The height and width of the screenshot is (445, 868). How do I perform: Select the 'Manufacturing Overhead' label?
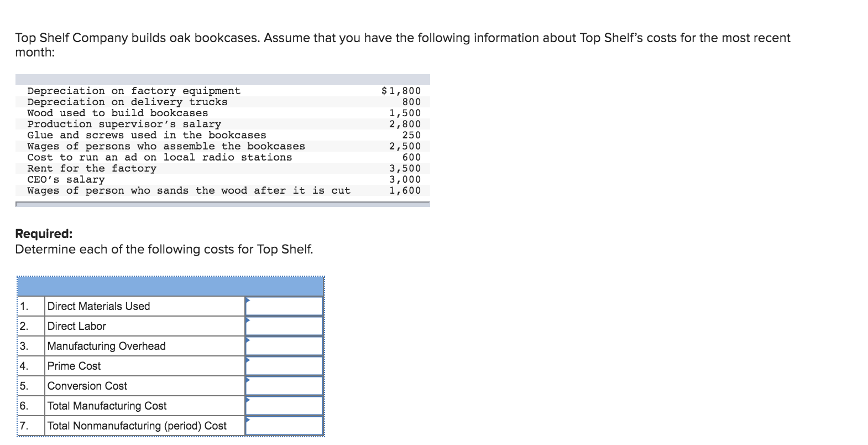point(107,346)
